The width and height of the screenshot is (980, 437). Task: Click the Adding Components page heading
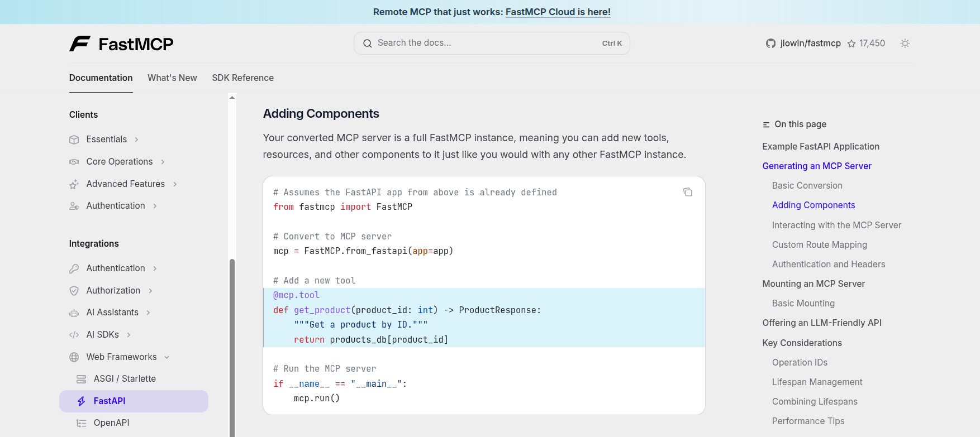click(x=321, y=113)
